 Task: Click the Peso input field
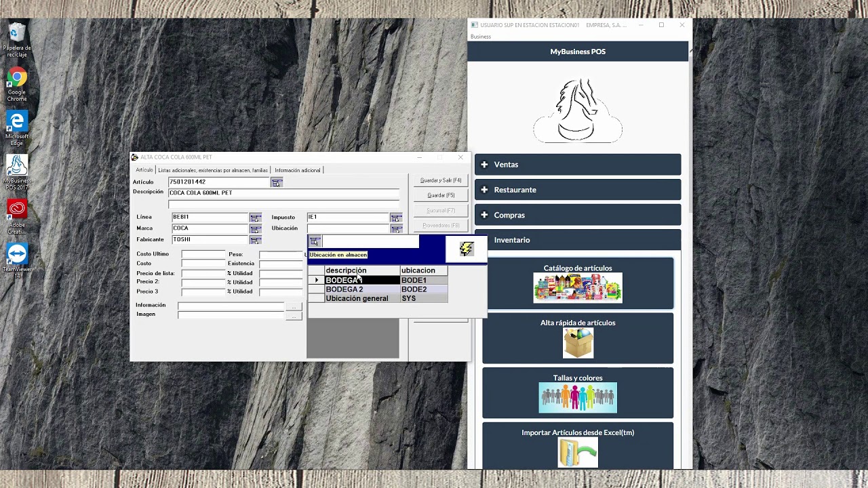[281, 254]
